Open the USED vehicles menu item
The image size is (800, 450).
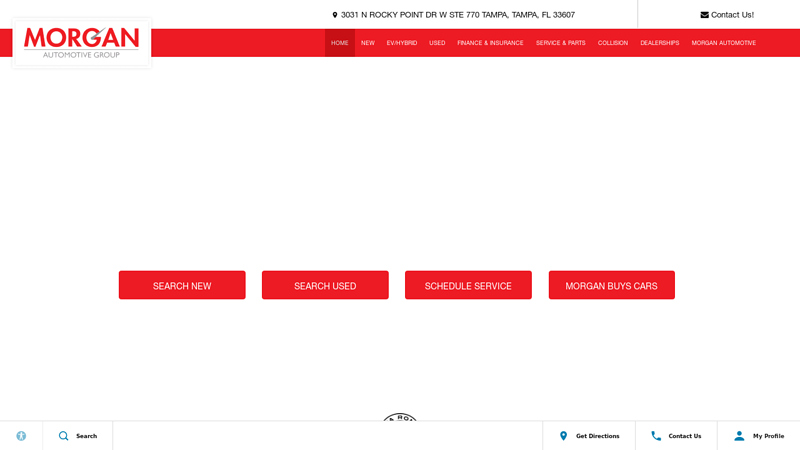[x=437, y=43]
